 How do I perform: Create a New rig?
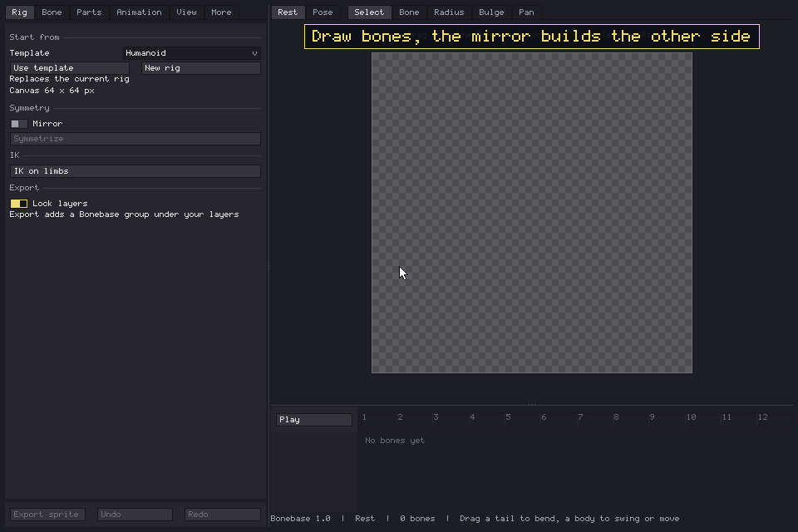tap(201, 67)
